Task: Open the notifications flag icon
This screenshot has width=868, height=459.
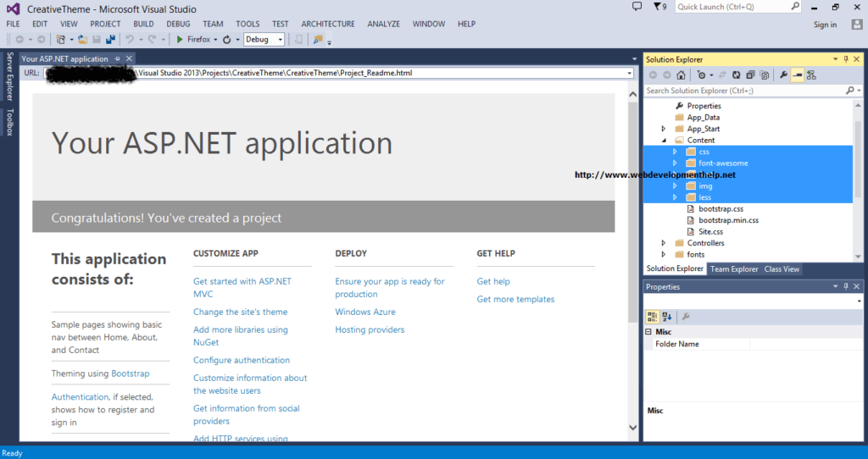Action: [657, 7]
